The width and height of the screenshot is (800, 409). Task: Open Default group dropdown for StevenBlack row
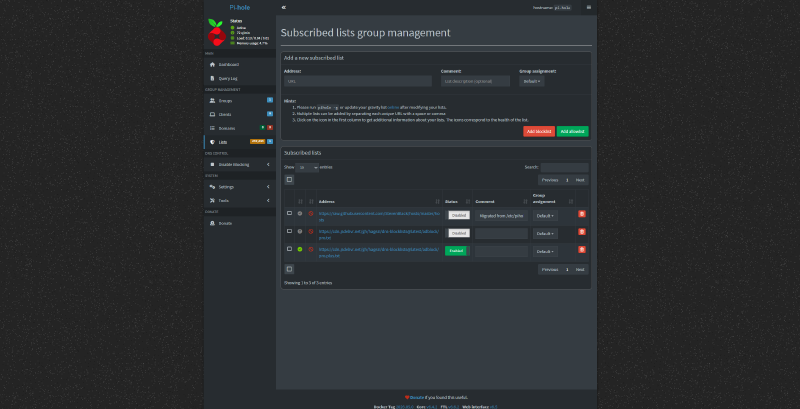(545, 216)
